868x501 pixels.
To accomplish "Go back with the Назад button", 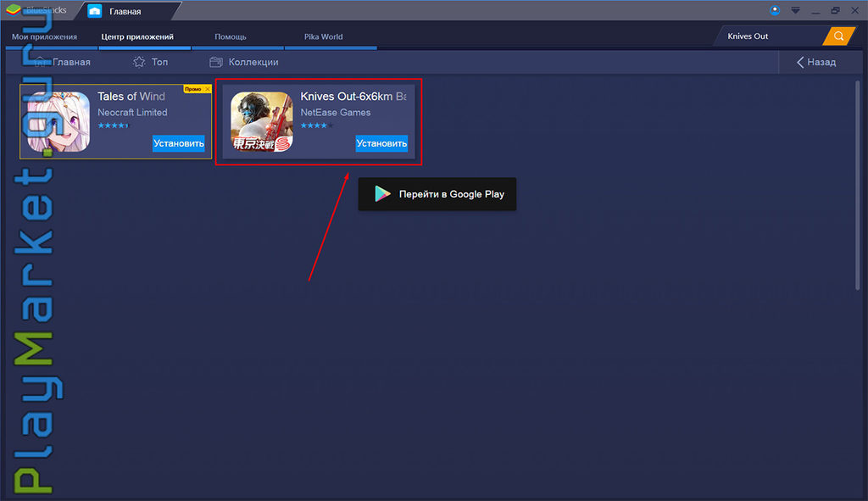I will 816,62.
